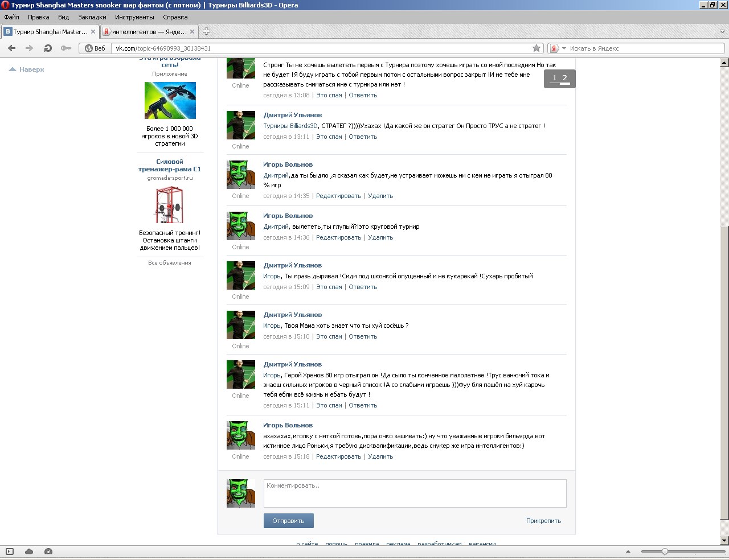The width and height of the screenshot is (729, 560).
Task: Click the Наверх back-to-top link
Action: (27, 69)
